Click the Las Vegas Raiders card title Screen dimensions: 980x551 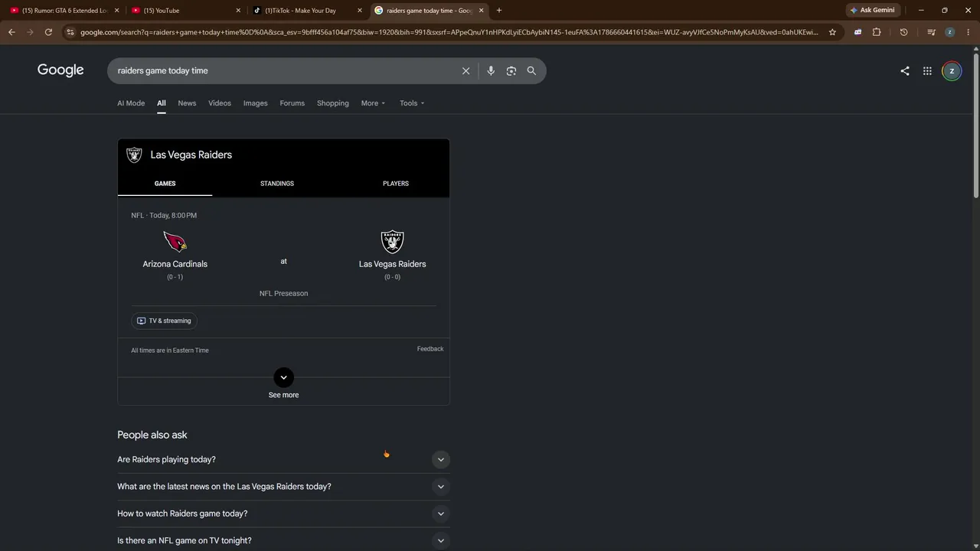[x=191, y=155]
